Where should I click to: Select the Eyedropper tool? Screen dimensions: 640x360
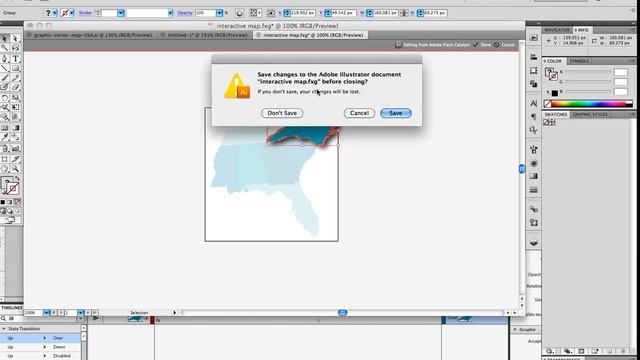click(x=4, y=138)
